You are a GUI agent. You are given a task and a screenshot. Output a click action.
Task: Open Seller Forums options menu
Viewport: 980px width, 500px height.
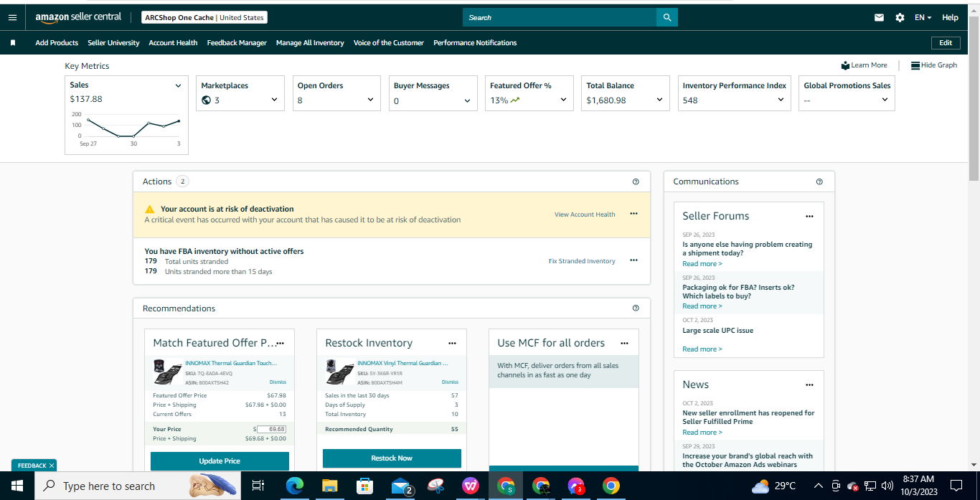(809, 216)
